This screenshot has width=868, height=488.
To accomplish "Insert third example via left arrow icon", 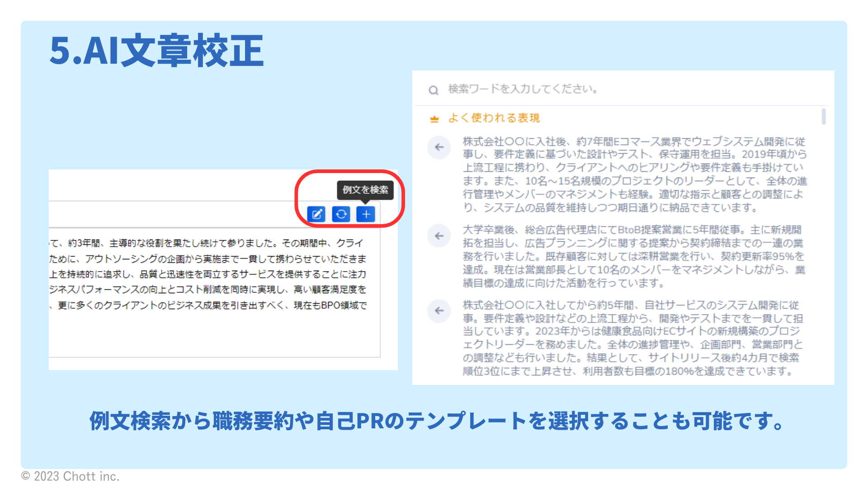I will (439, 311).
